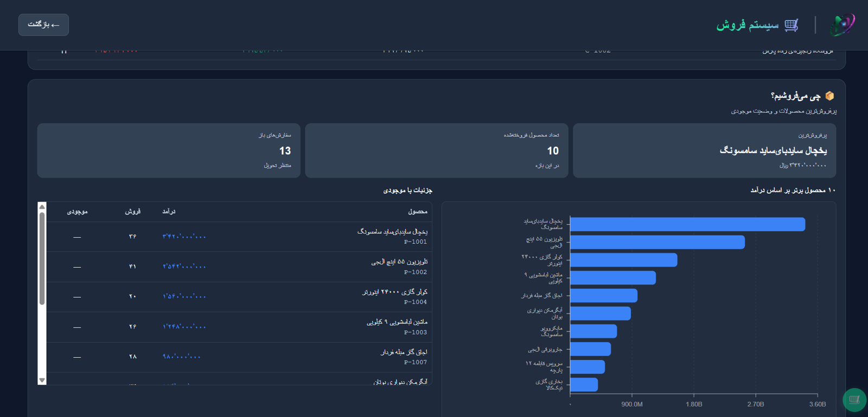
Task: Select the تعداد محصول فروخته‌شده card showing 10
Action: 437,150
